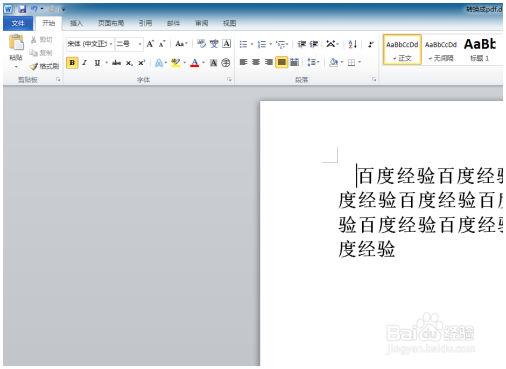Open the red font color dropdown arrow

pyautogui.click(x=203, y=63)
